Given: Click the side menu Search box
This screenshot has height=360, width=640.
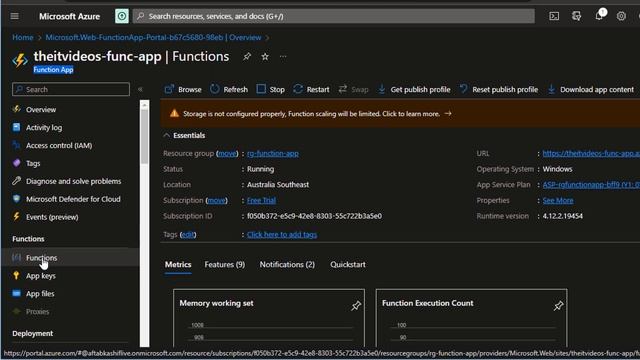Looking at the screenshot, I should click(x=71, y=89).
